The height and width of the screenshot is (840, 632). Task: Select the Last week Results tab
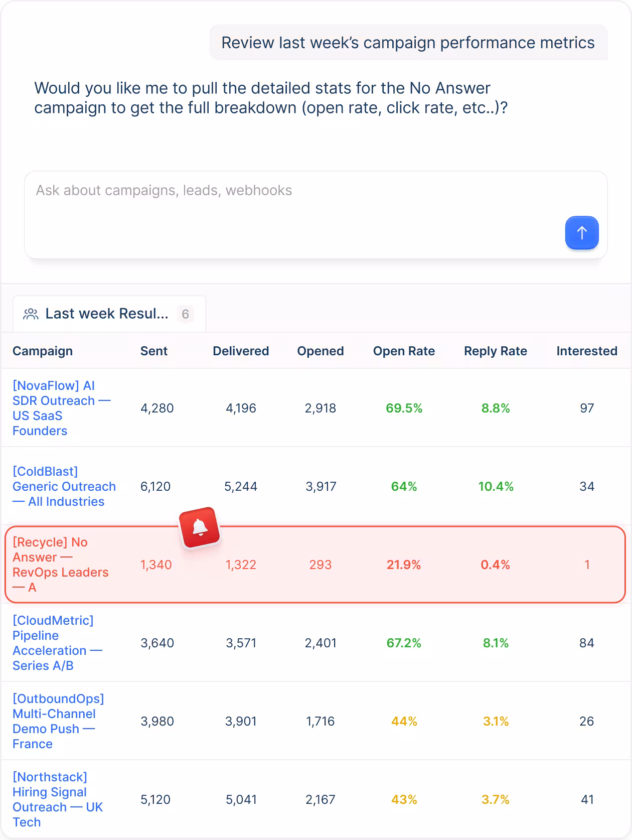109,314
